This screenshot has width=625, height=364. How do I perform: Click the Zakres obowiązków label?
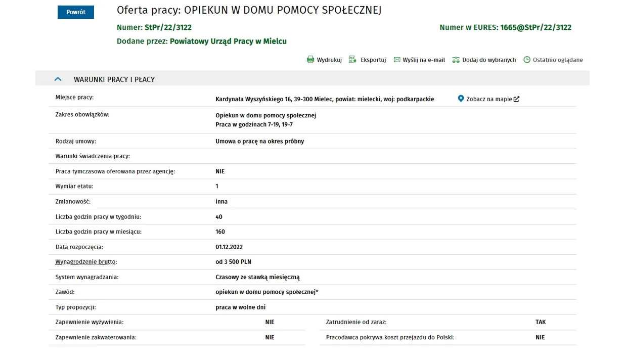tap(82, 114)
